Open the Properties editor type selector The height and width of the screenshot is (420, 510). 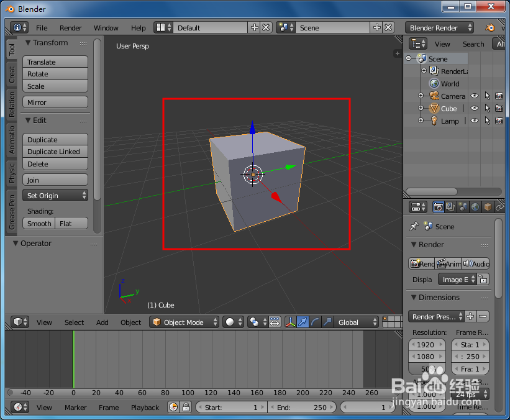click(x=417, y=207)
